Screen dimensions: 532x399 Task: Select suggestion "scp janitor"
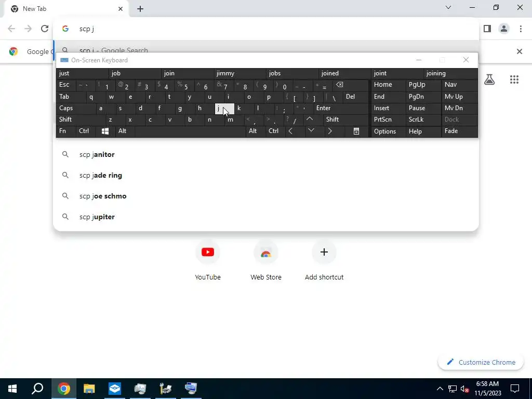(265, 155)
